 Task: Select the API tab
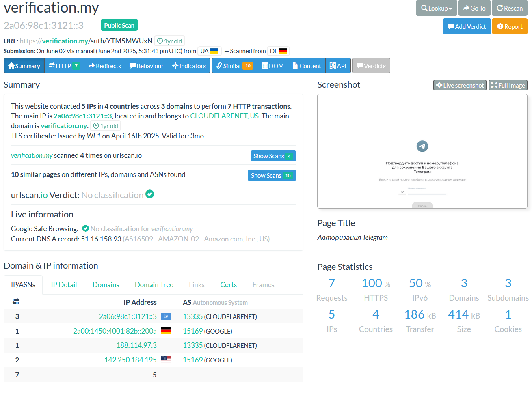[x=338, y=66]
